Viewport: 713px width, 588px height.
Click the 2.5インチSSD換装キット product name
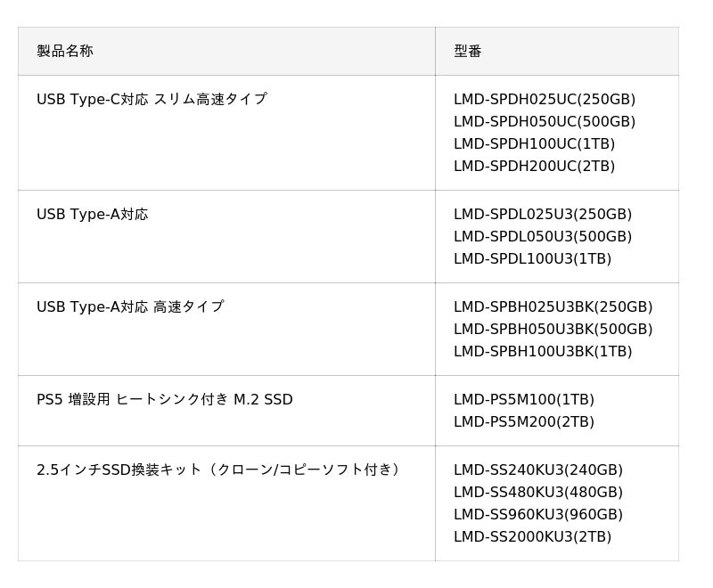(x=219, y=470)
